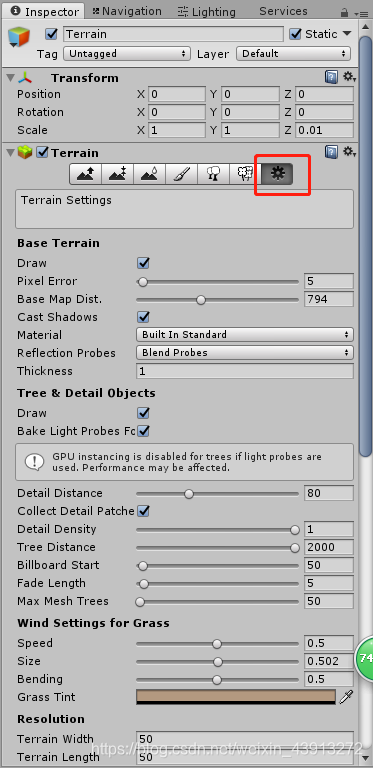Click the Detail Distance value field

(328, 493)
